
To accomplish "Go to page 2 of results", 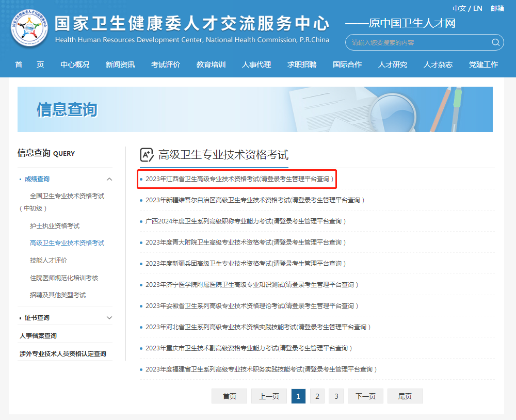I will pyautogui.click(x=317, y=396).
